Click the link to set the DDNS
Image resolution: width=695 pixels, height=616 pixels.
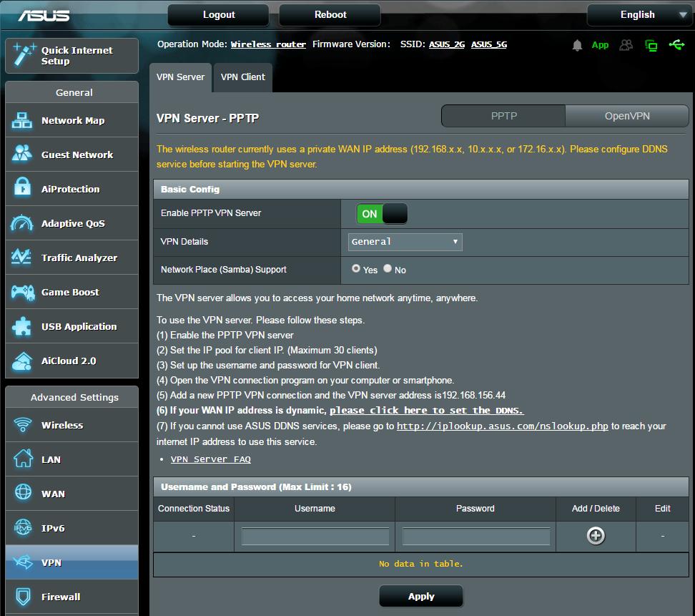point(426,411)
